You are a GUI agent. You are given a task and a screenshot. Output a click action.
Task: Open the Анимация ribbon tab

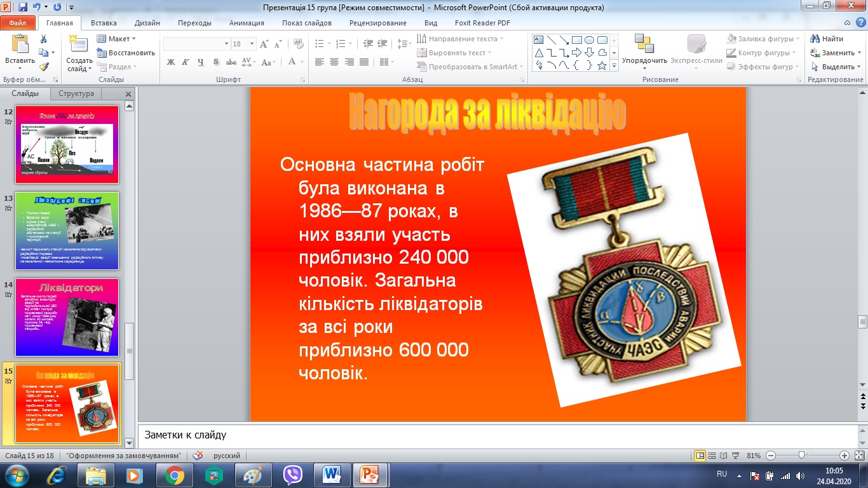[x=247, y=23]
